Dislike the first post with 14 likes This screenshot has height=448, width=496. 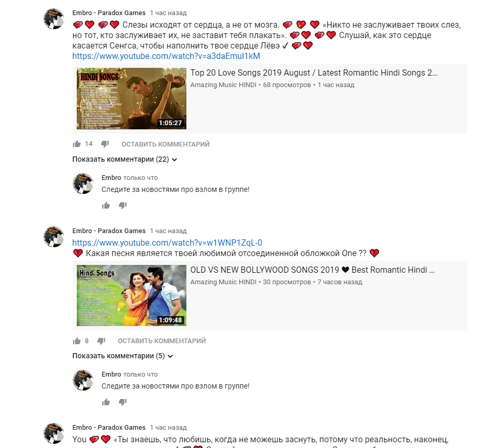click(105, 144)
